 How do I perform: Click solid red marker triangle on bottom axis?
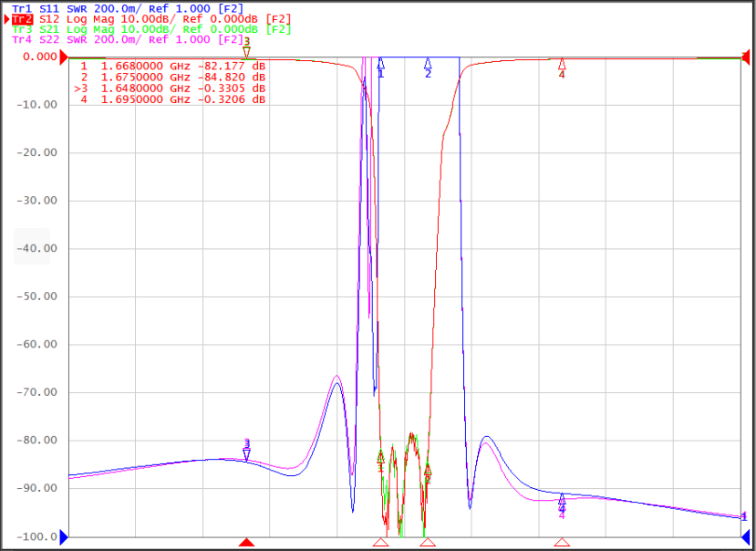pos(246,542)
